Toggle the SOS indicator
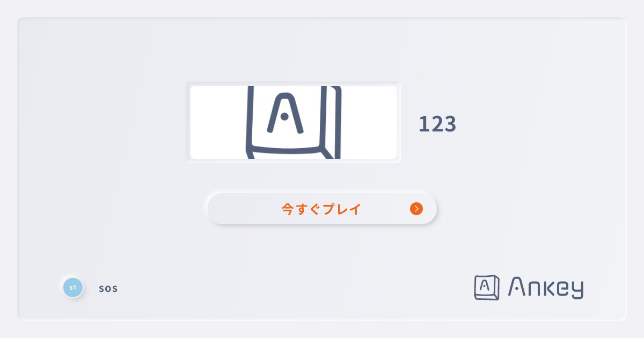This screenshot has height=338, width=644. [108, 288]
